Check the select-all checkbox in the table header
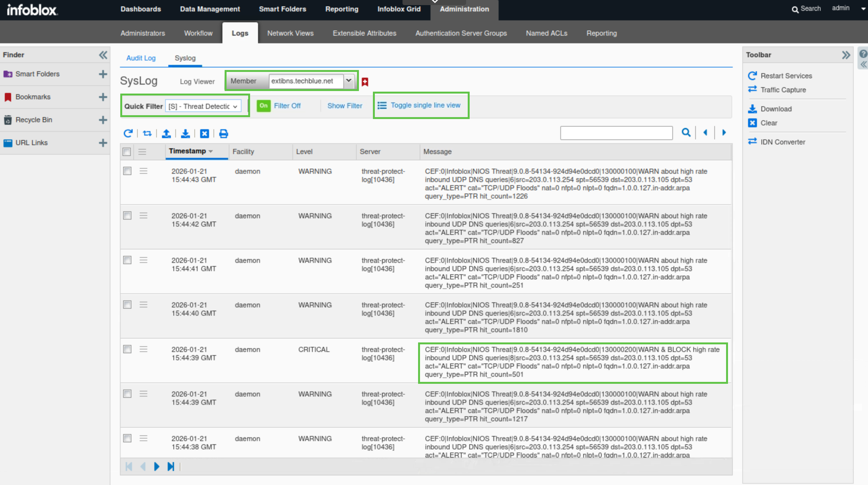Screen dimensions: 868x485 pyautogui.click(x=127, y=152)
